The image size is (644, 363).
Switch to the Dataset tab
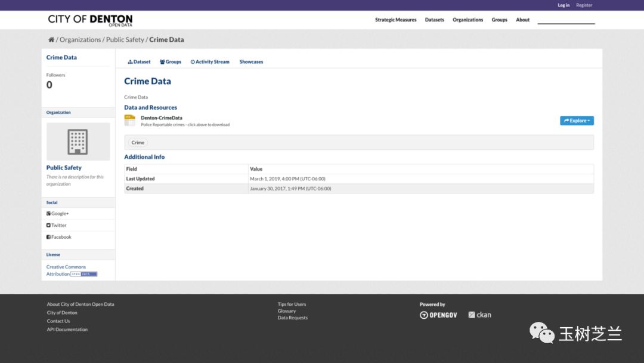139,61
